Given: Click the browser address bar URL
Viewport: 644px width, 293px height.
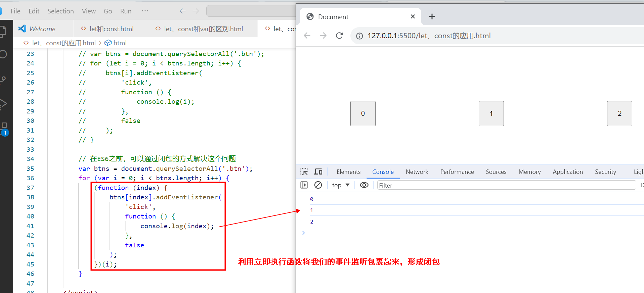Looking at the screenshot, I should point(429,36).
